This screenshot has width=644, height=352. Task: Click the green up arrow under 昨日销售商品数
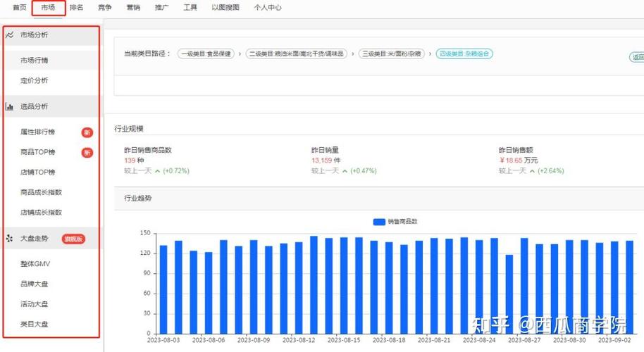point(157,171)
